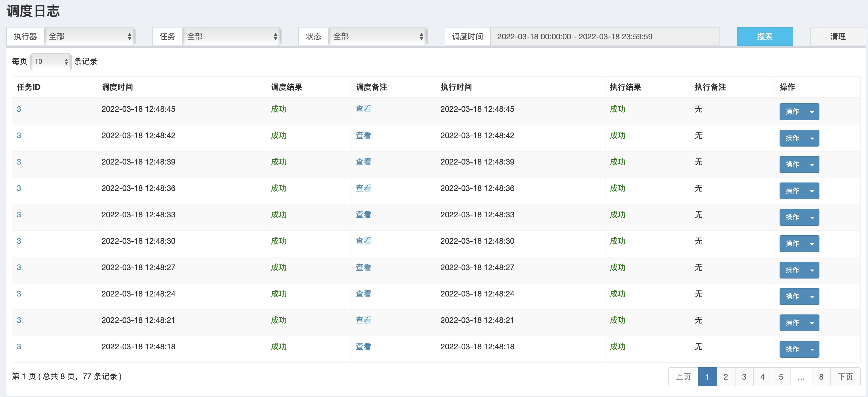This screenshot has height=397, width=868.
Task: Click 操作 button in row 12:48:45
Action: tap(792, 112)
